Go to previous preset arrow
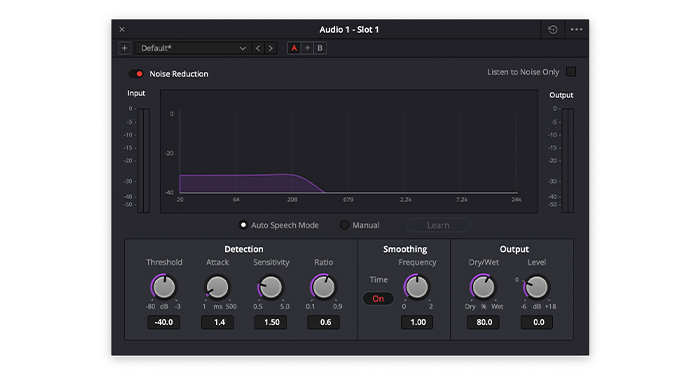This screenshot has width=700, height=380. click(258, 48)
